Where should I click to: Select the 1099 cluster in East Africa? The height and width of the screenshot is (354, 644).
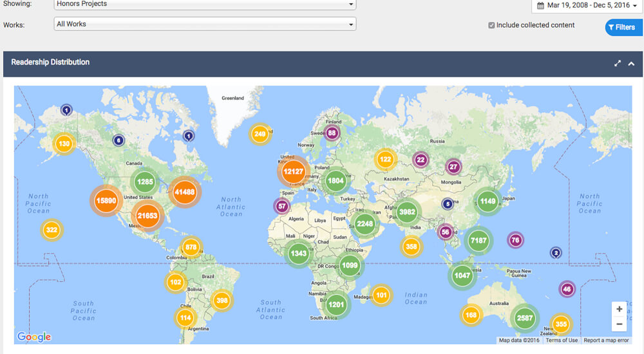coord(350,265)
